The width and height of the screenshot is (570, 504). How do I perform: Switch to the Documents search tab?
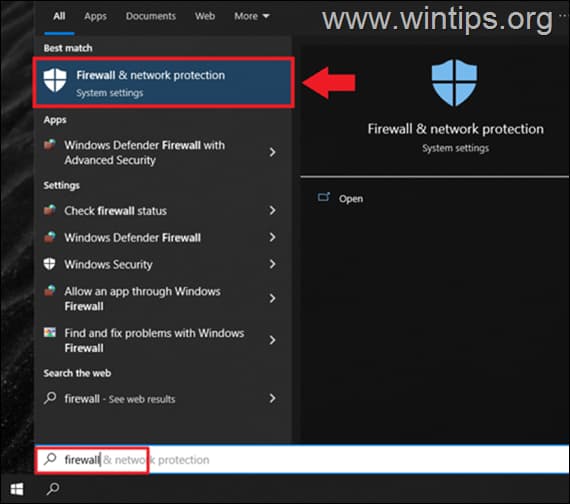[x=150, y=16]
